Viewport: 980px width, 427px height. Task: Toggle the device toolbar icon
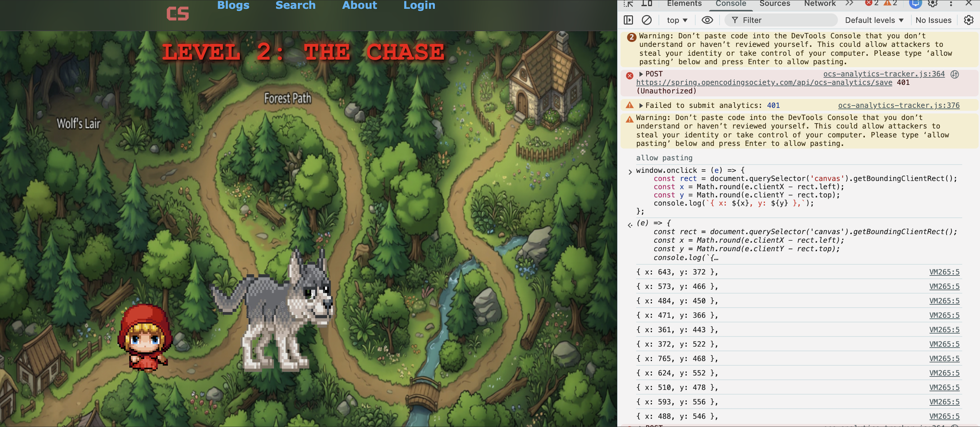pyautogui.click(x=647, y=3)
